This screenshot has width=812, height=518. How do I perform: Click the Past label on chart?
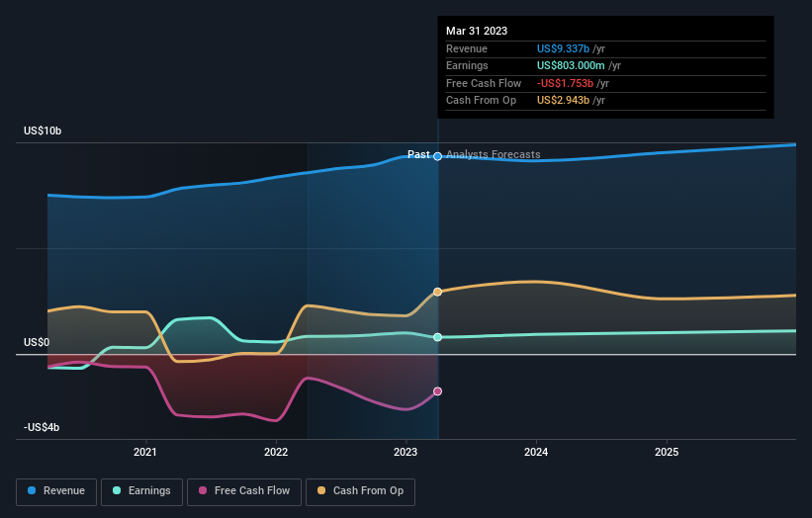(418, 154)
